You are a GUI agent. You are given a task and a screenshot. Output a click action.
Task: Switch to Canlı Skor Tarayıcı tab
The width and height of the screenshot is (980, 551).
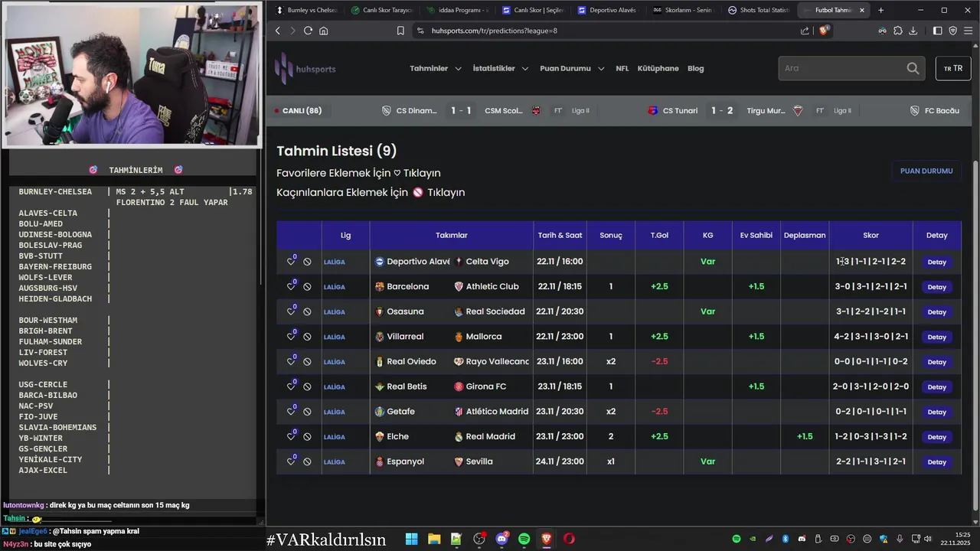381,10
